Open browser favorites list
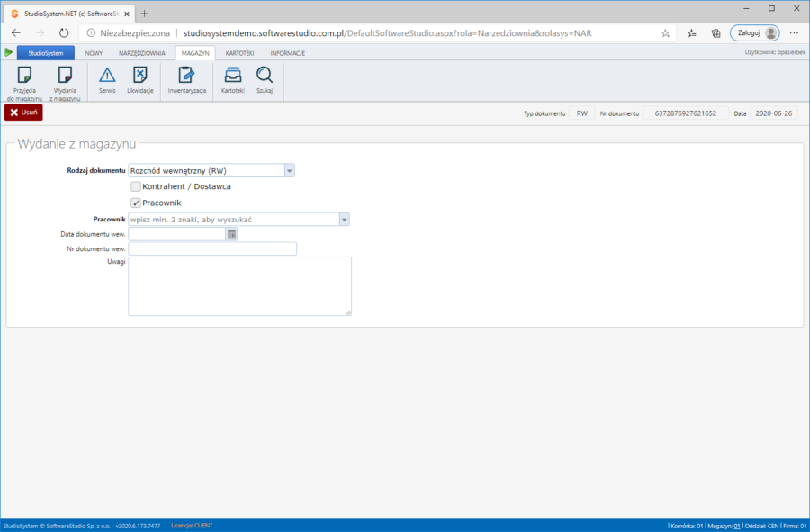This screenshot has height=532, width=810. (692, 33)
